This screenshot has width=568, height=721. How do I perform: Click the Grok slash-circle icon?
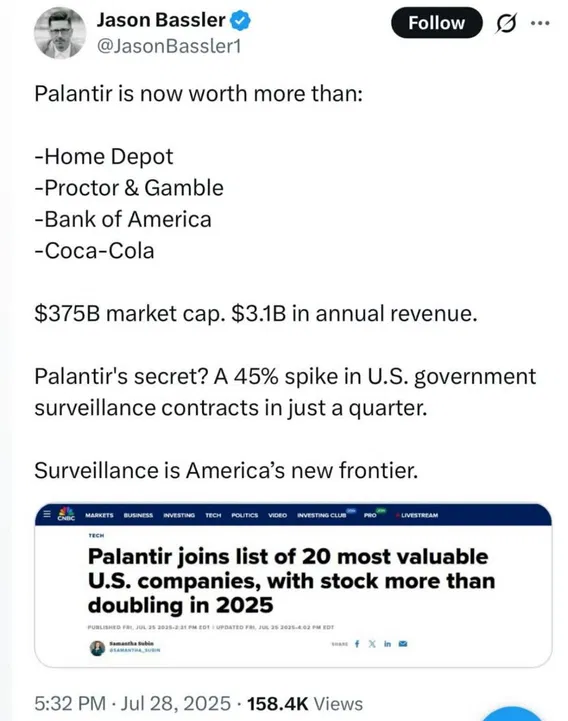click(505, 23)
